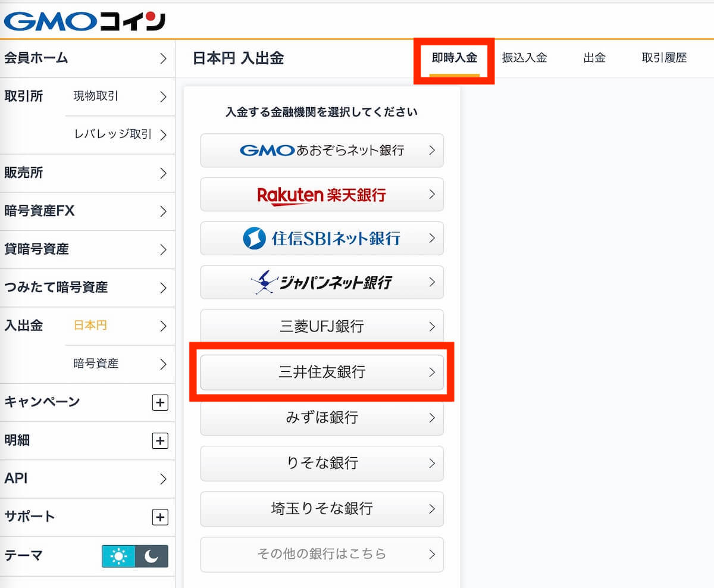Click chevron beside 暗号資産FX
This screenshot has height=588, width=714.
click(x=163, y=211)
